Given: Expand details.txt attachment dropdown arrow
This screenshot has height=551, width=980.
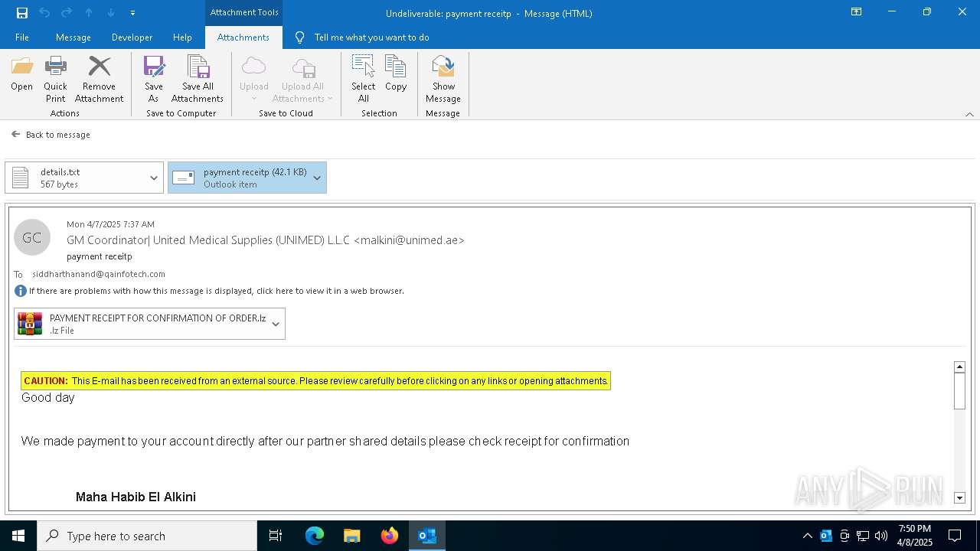Looking at the screenshot, I should click(x=154, y=178).
